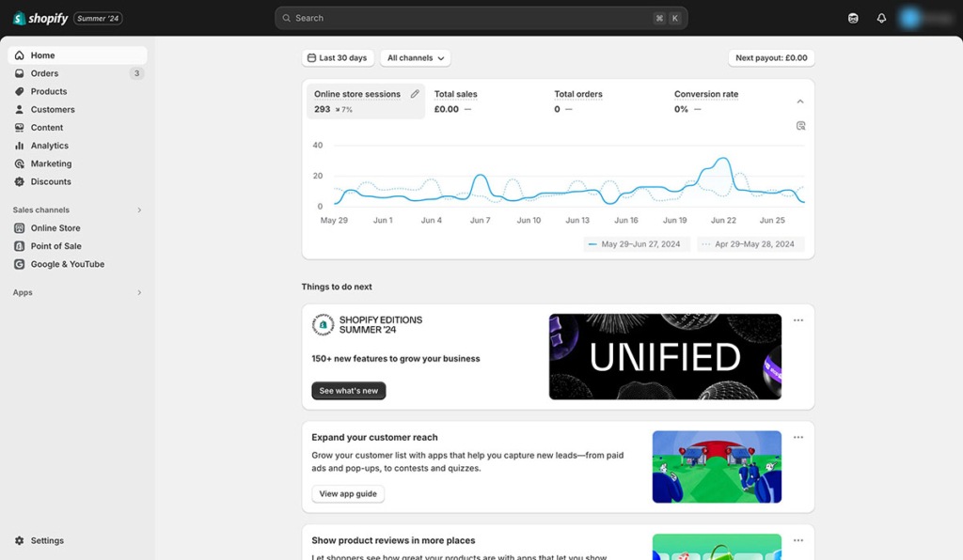The height and width of the screenshot is (560, 963).
Task: Open the All channels dropdown
Action: (x=415, y=57)
